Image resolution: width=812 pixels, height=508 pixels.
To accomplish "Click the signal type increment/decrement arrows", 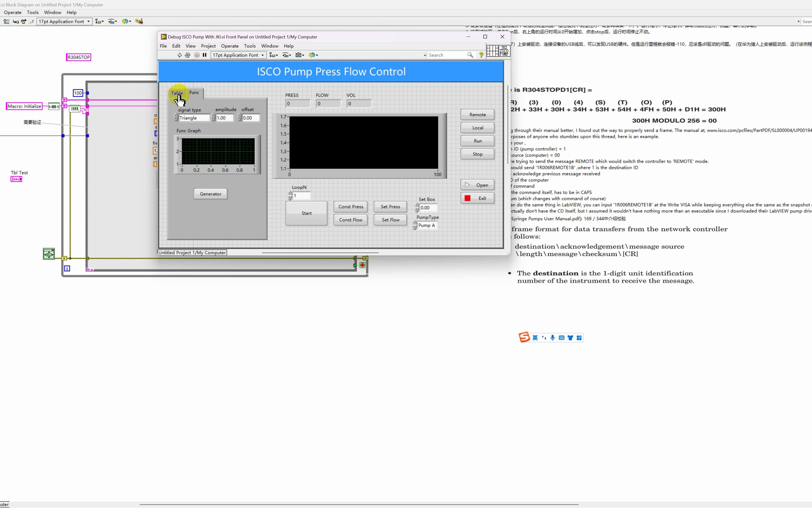I will point(176,117).
